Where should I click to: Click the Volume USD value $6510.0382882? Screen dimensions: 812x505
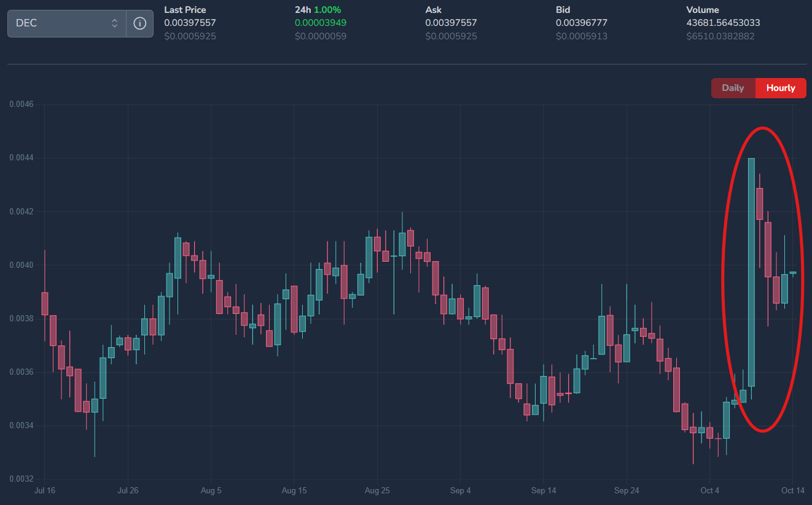720,36
